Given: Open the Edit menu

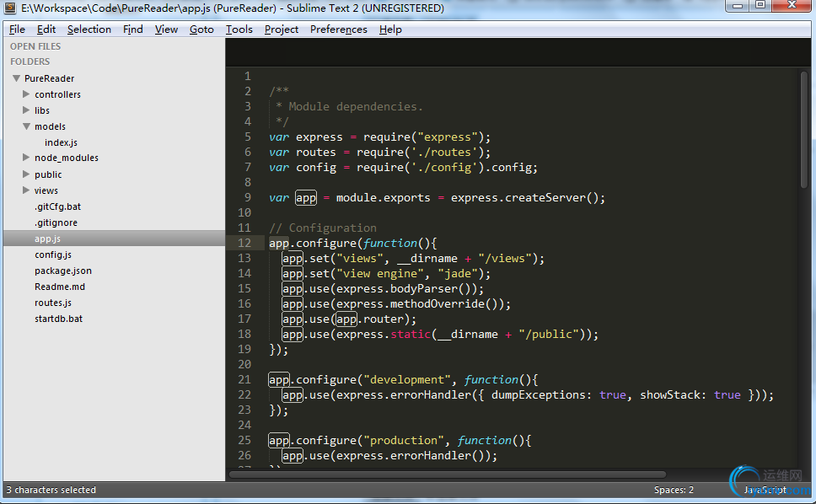Looking at the screenshot, I should click(x=46, y=29).
